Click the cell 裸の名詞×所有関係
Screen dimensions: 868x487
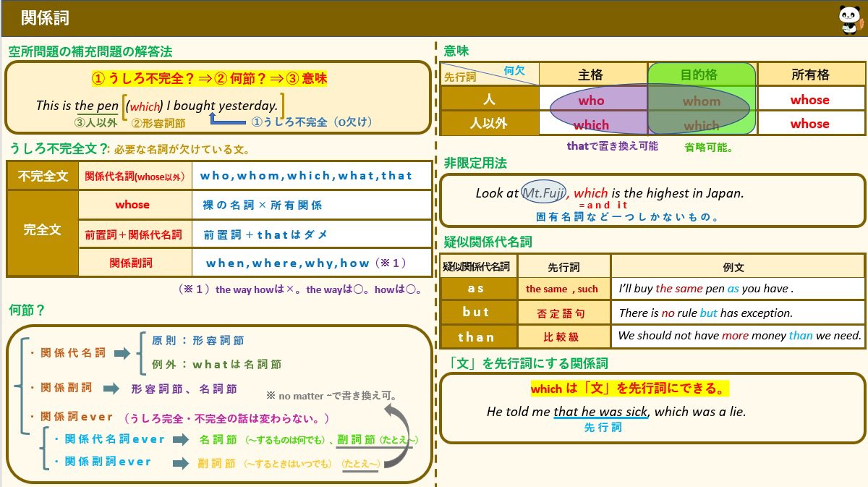(x=312, y=205)
